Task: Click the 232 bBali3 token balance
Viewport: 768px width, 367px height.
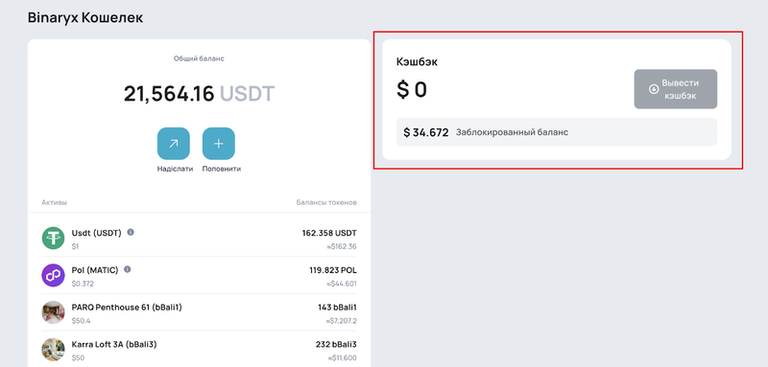Action: [x=336, y=344]
